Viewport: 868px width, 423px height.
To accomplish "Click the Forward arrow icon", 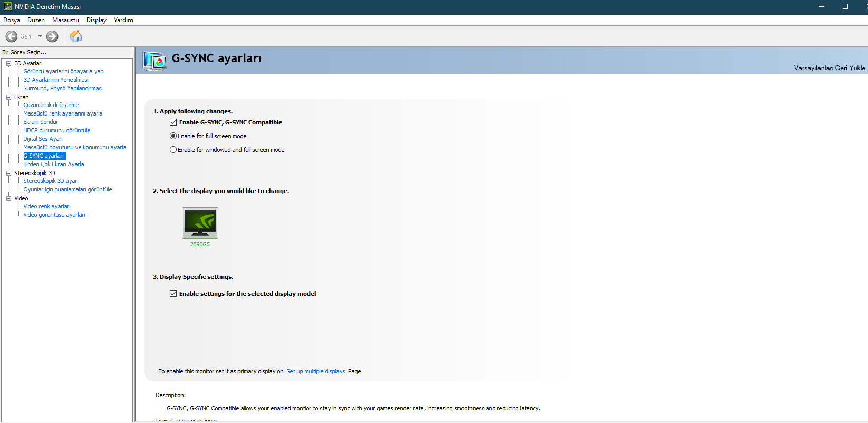I will pos(52,36).
